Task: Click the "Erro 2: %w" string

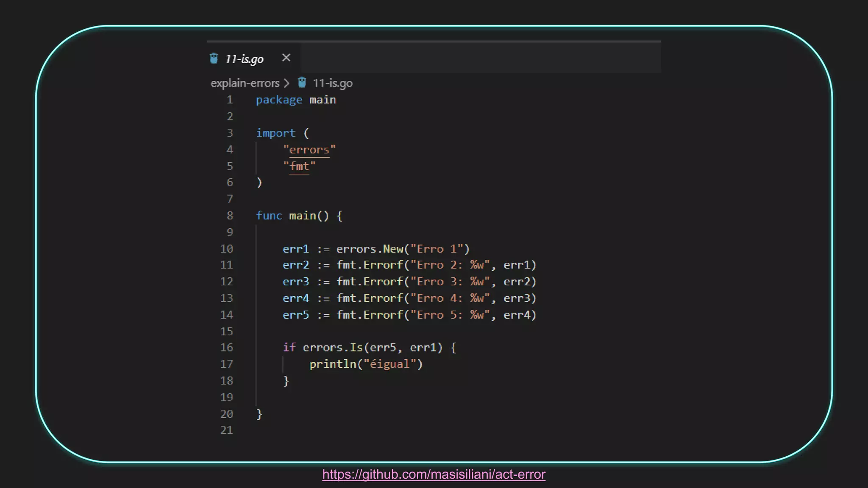Action: 450,265
